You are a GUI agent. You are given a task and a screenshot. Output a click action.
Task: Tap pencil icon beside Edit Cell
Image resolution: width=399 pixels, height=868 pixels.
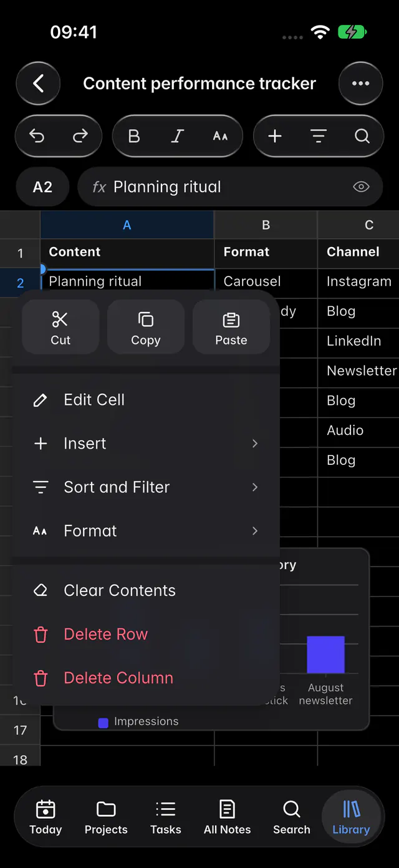41,400
